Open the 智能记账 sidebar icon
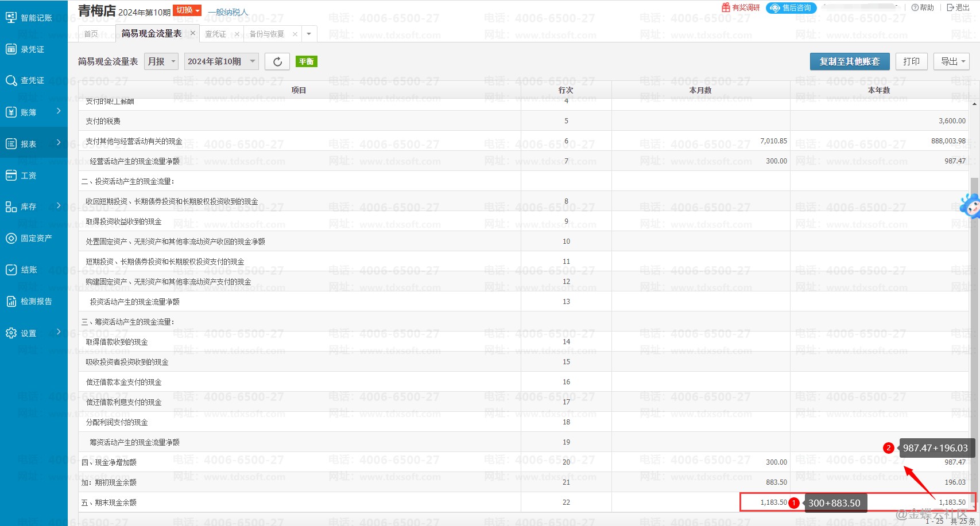 click(11, 18)
